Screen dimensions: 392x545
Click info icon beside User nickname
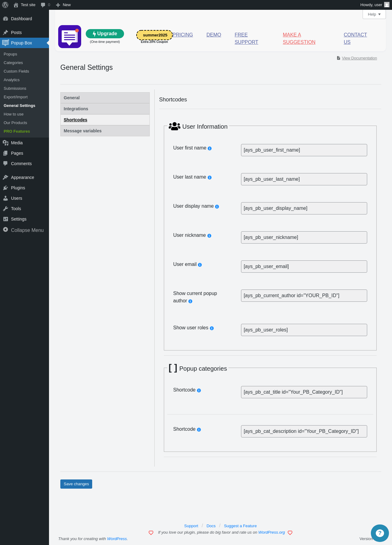(x=209, y=236)
